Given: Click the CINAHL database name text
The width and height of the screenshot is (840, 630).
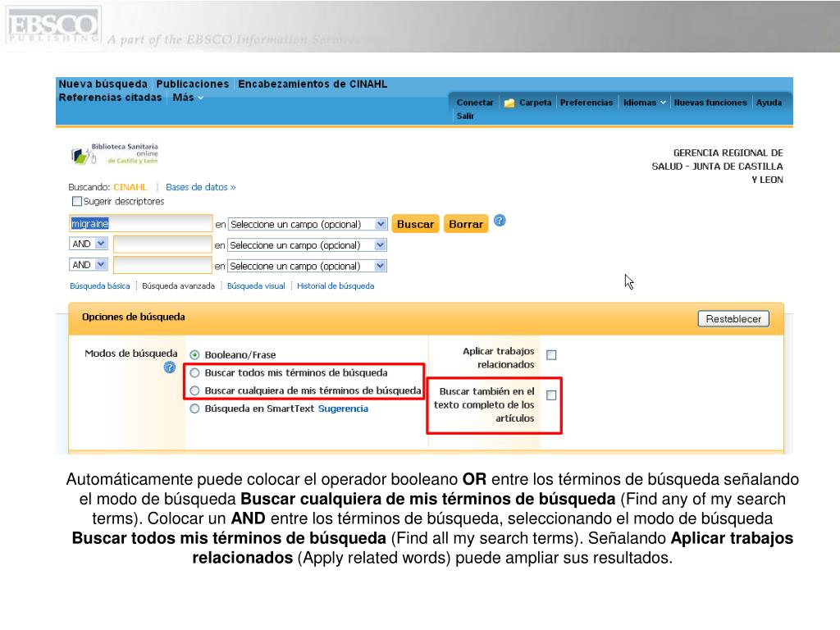Looking at the screenshot, I should (x=130, y=187).
